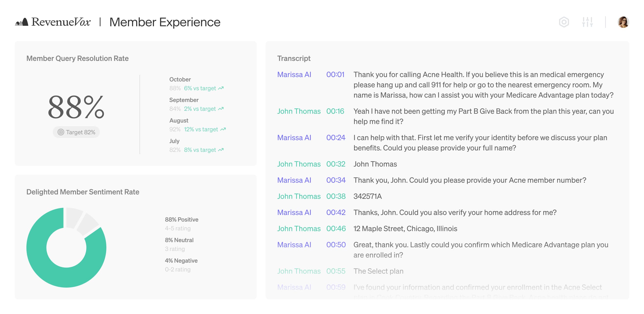Expand the October metrics entry
644x314 pixels.
point(180,79)
